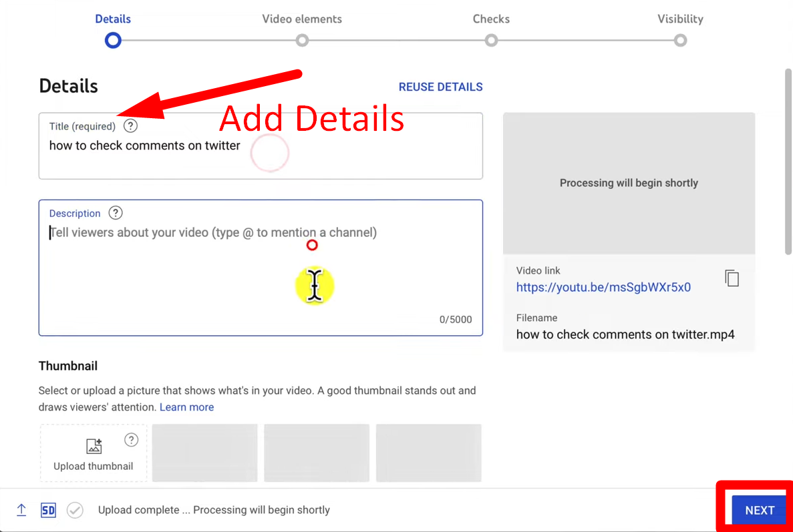Click the Thumbnail section heading
Viewport: 793px width, 532px height.
67,366
